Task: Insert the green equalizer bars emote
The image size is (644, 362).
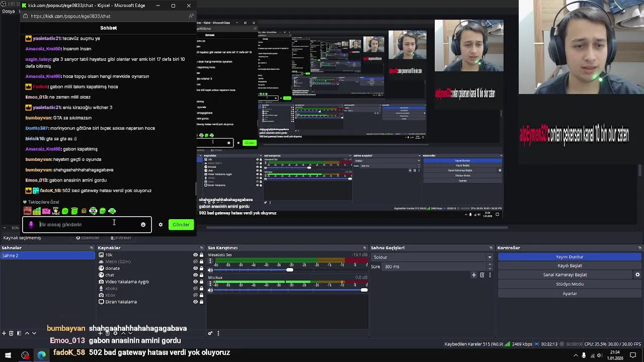Action: coord(37,211)
